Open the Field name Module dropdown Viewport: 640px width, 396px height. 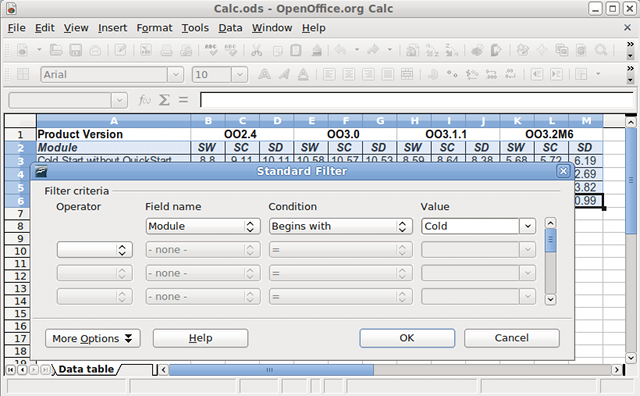[x=203, y=226]
